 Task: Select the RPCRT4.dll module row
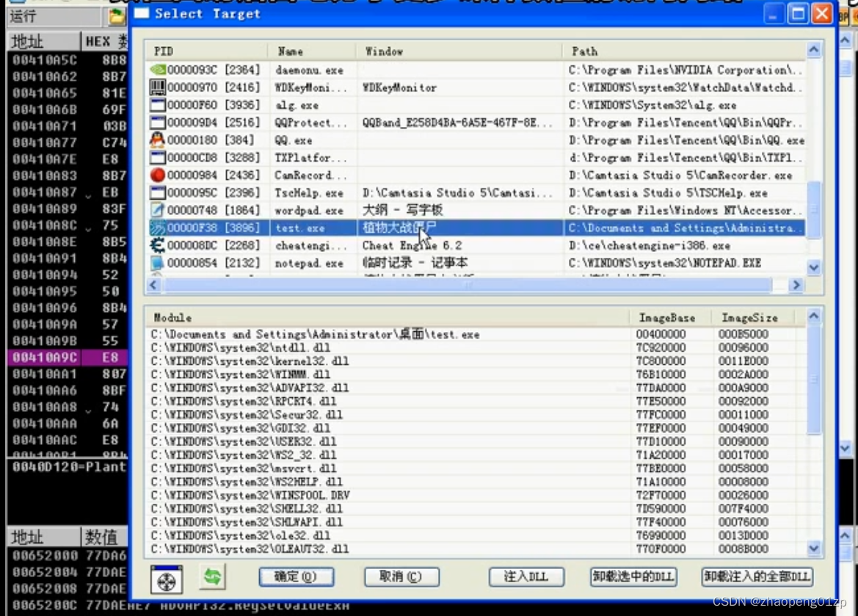475,402
